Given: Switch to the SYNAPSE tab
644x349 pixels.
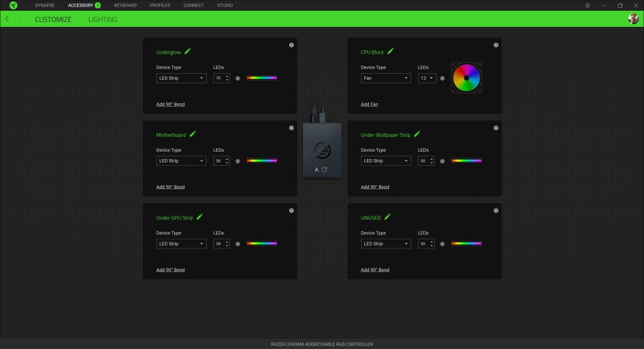Looking at the screenshot, I should (45, 5).
